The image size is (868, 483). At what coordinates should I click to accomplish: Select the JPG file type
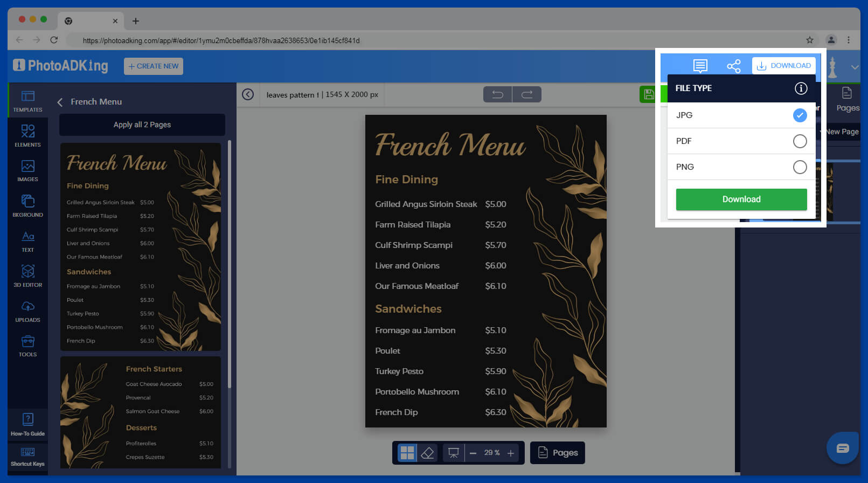pos(741,115)
